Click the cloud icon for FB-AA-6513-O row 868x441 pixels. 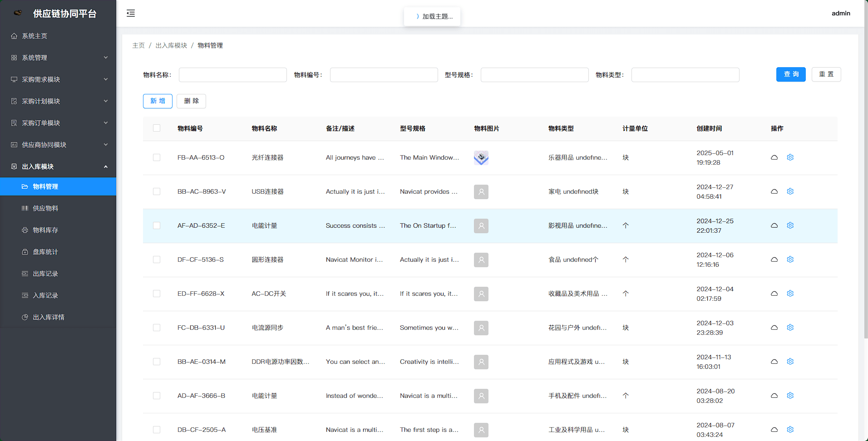pos(774,157)
